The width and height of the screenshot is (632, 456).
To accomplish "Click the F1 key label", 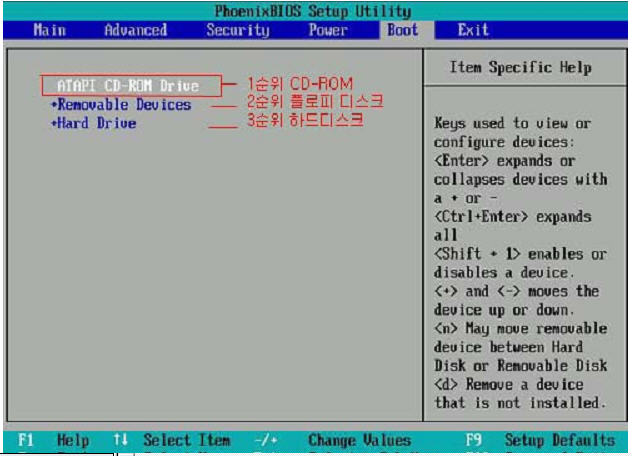I will coord(25,440).
